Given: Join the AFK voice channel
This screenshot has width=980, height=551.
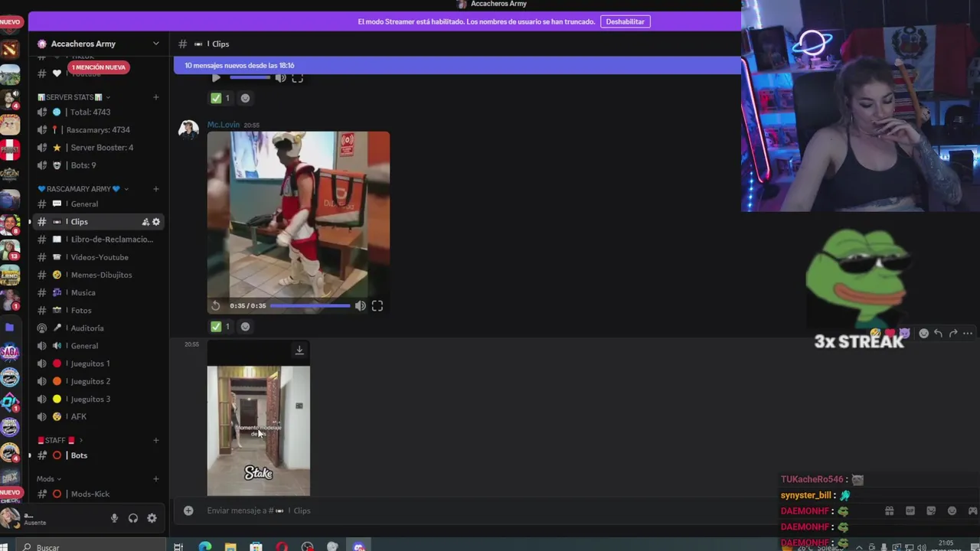Looking at the screenshot, I should point(98,416).
